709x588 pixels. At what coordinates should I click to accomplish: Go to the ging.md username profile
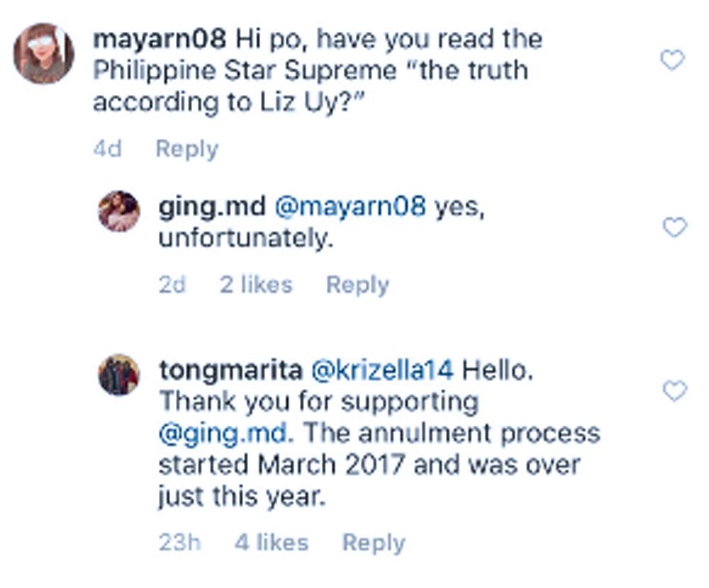(211, 206)
